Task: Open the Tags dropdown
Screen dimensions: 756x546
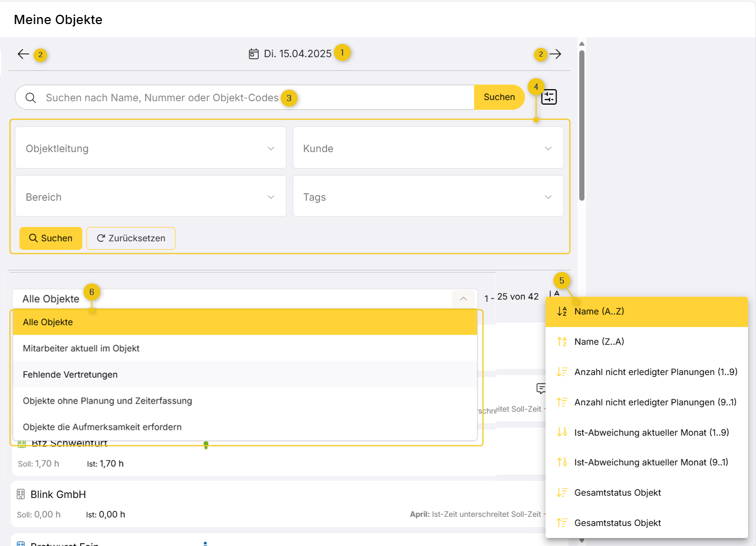Action: [x=428, y=197]
